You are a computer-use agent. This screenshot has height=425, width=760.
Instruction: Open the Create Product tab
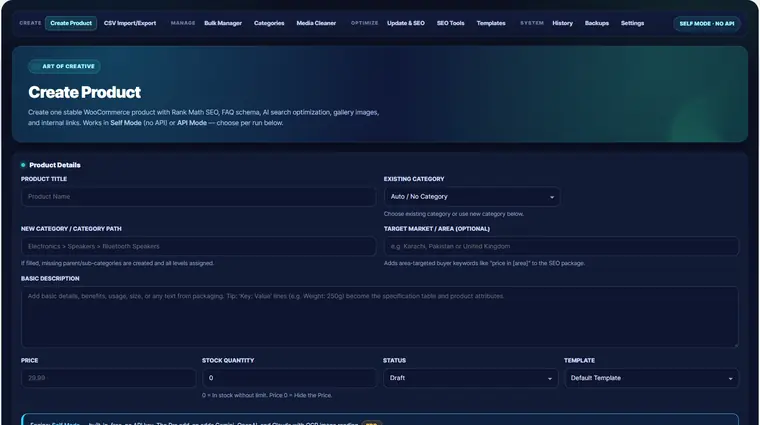pyautogui.click(x=71, y=23)
